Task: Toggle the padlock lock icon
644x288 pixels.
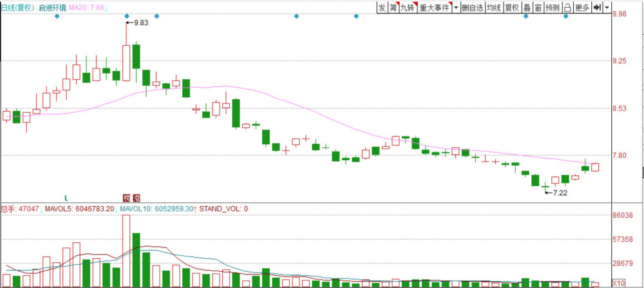Action: click(567, 7)
